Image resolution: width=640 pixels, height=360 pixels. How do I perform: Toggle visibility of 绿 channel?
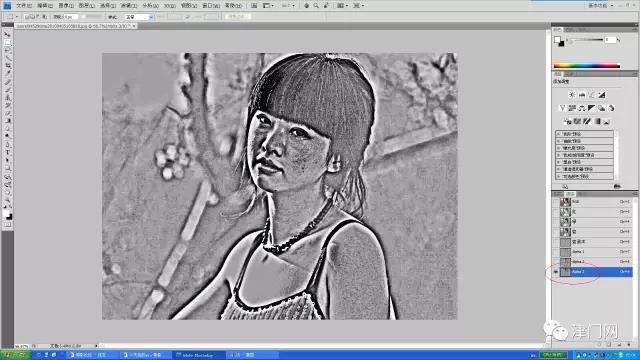coord(556,222)
